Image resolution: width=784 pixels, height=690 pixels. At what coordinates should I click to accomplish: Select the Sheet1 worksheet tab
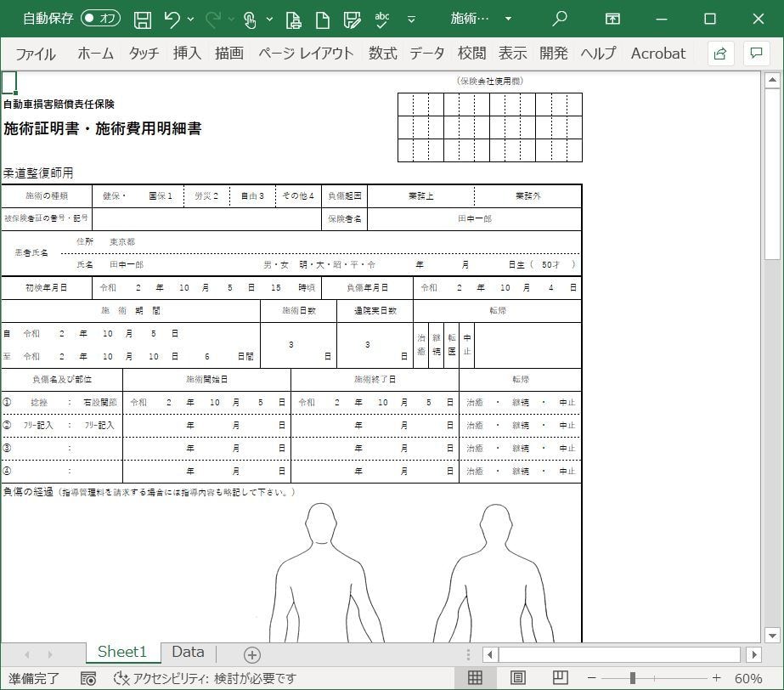pyautogui.click(x=122, y=652)
